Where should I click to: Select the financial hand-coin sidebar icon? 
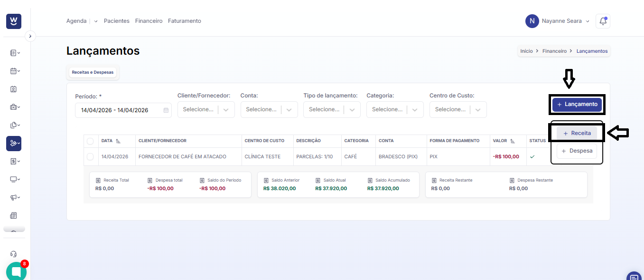(14, 143)
